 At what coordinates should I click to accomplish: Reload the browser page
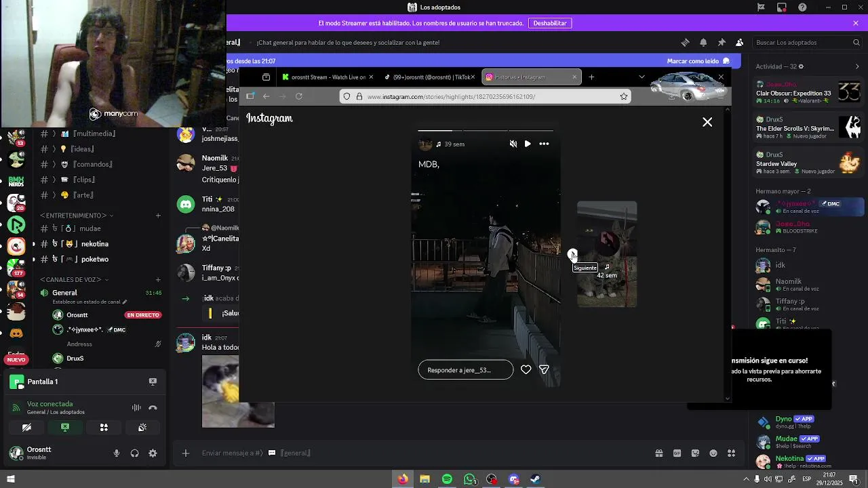(299, 96)
